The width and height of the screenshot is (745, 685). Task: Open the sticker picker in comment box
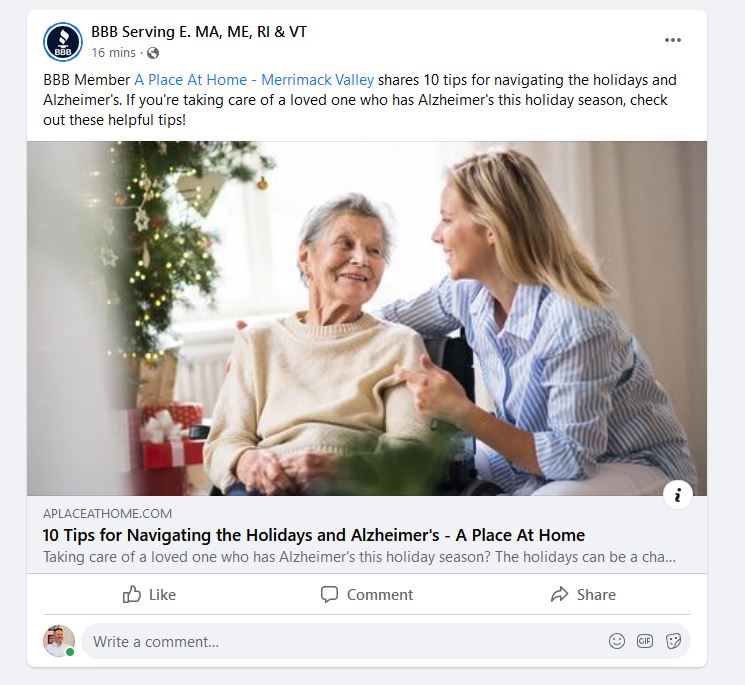click(673, 641)
